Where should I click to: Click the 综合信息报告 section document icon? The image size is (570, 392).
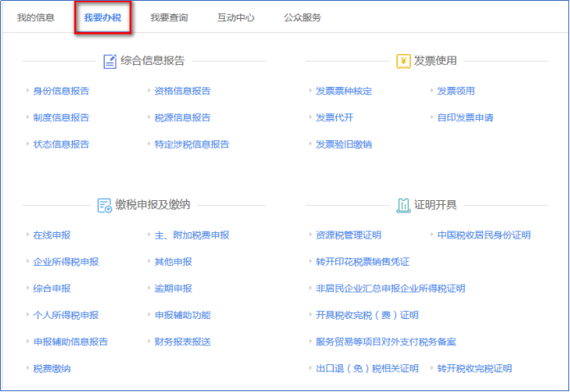(110, 61)
